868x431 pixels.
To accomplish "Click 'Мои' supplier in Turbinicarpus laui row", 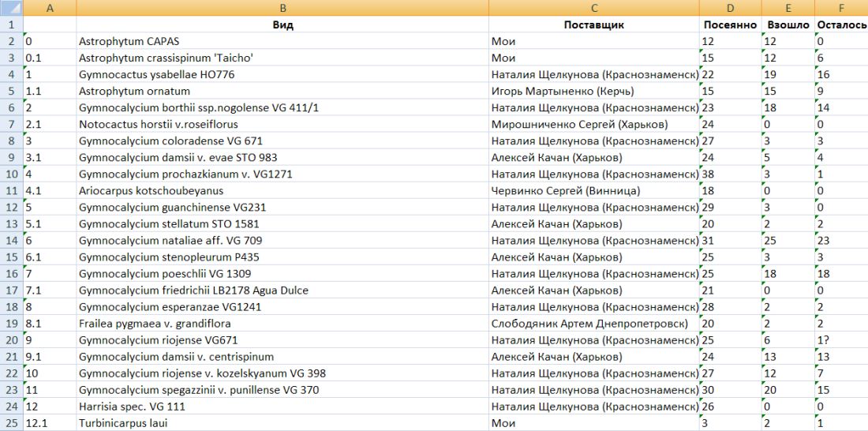I will point(594,423).
